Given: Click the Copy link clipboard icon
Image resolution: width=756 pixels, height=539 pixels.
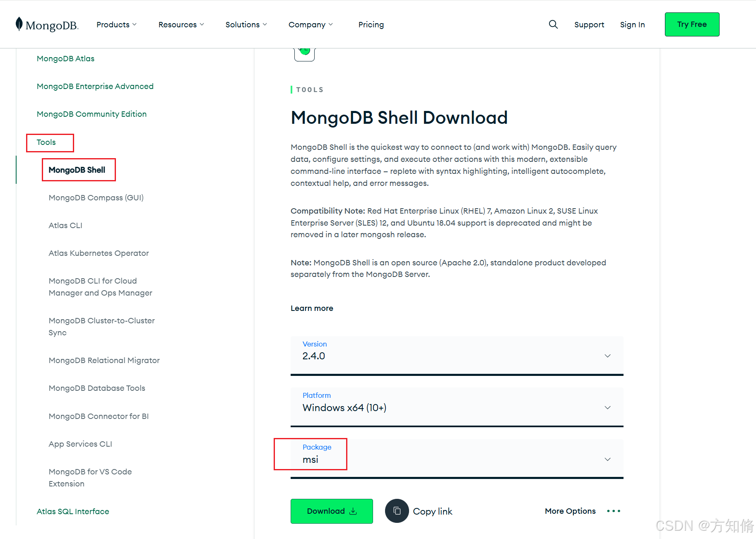Looking at the screenshot, I should point(397,511).
